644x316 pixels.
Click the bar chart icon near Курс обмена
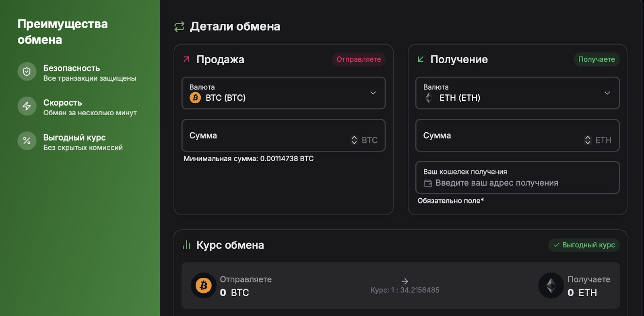tap(186, 245)
